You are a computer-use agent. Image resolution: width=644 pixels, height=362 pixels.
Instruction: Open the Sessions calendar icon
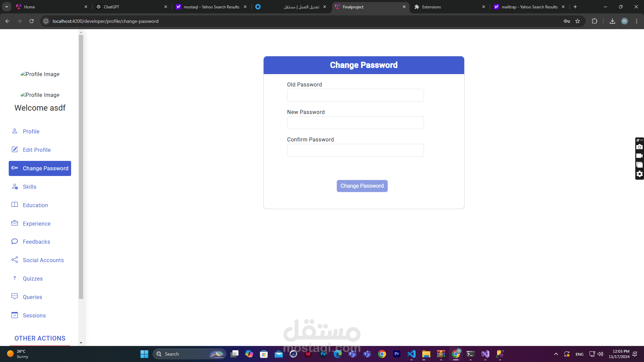coord(14,315)
